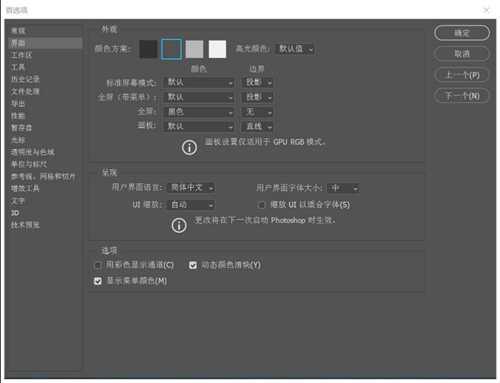500x383 pixels.
Task: Open the 高光颜色 dropdown
Action: 295,49
